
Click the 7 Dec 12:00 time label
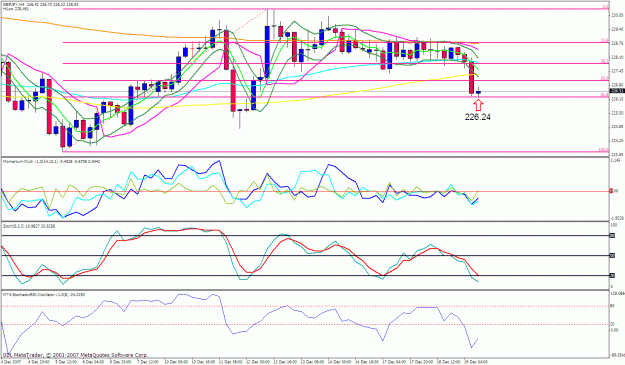pyautogui.click(x=147, y=362)
